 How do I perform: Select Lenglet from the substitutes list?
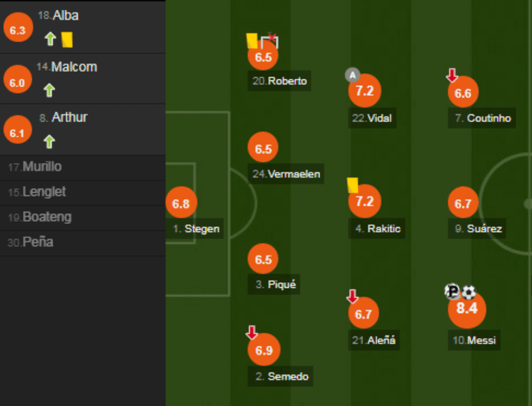click(x=44, y=192)
